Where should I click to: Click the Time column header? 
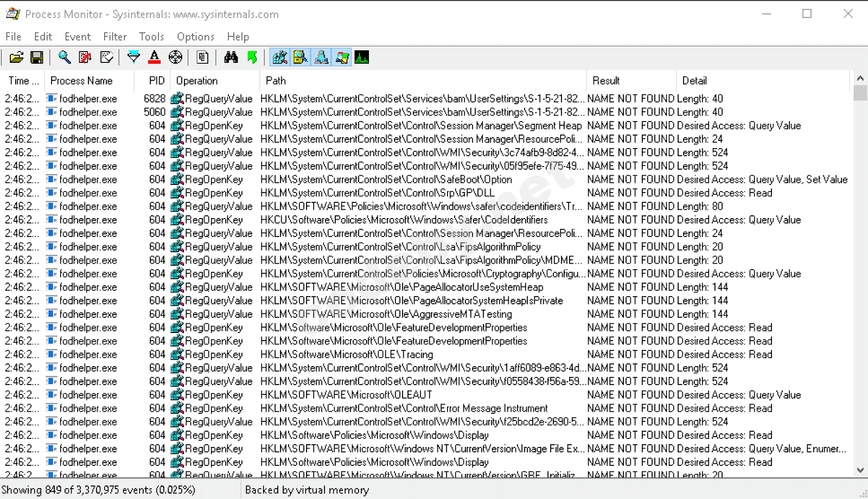tap(23, 81)
